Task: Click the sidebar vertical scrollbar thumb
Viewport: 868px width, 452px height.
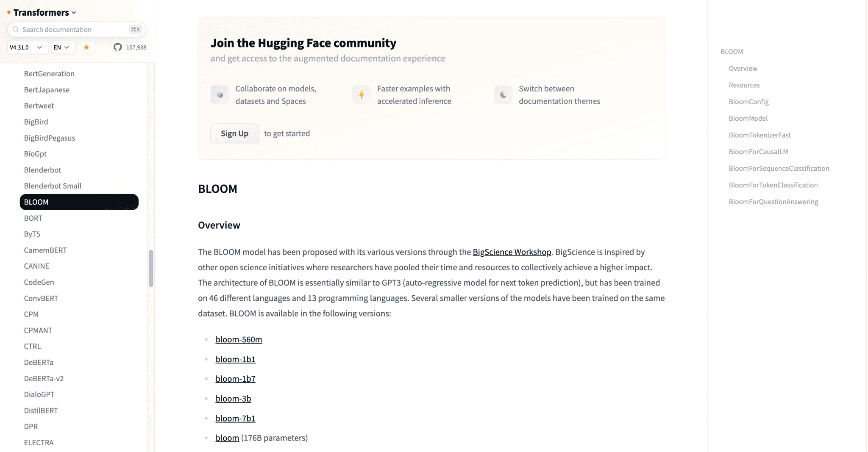Action: (x=151, y=269)
